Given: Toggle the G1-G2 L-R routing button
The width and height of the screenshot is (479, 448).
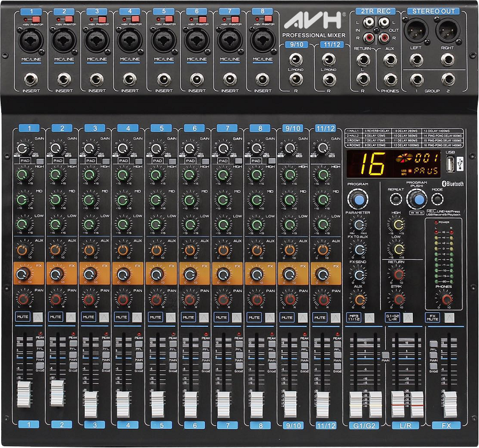Looking at the screenshot, I should (408, 318).
